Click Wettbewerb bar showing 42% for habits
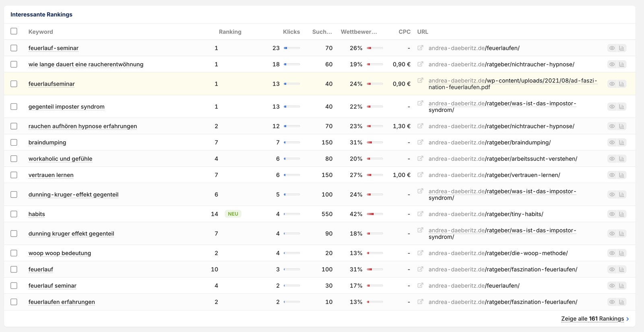This screenshot has width=644, height=332. click(x=375, y=214)
